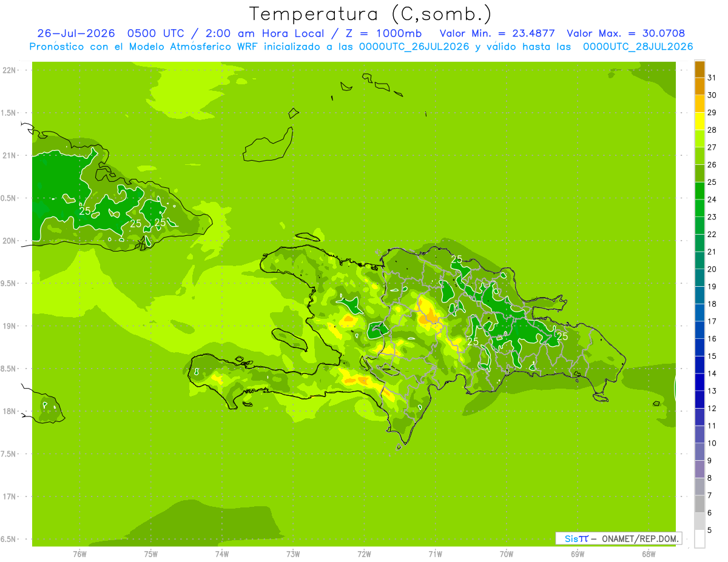The image size is (728, 562).
Task: Click the 18N latitude axis label
Action: coord(10,412)
